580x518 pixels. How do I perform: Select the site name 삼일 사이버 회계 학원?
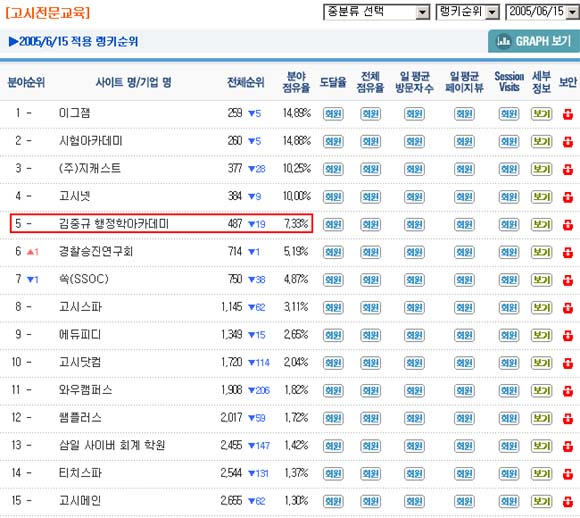[x=112, y=445]
